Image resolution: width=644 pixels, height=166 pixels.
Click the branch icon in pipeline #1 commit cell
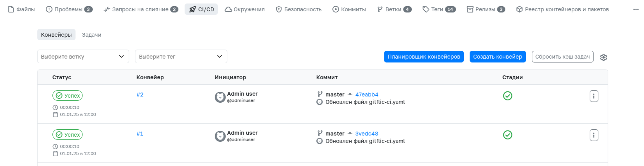[x=320, y=133]
